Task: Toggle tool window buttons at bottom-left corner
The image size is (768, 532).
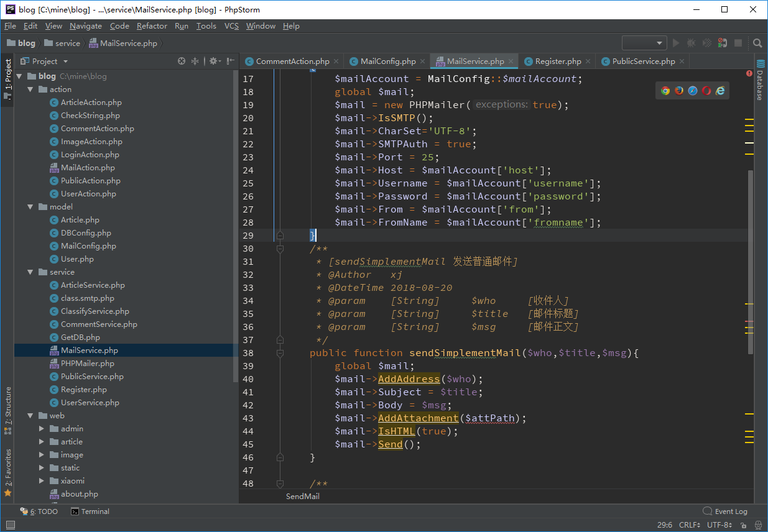Action: (x=10, y=525)
